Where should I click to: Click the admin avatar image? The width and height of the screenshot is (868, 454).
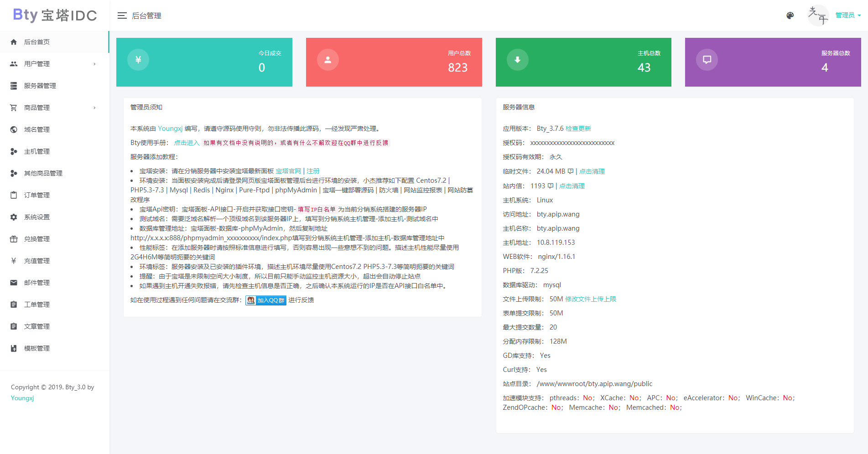point(818,15)
